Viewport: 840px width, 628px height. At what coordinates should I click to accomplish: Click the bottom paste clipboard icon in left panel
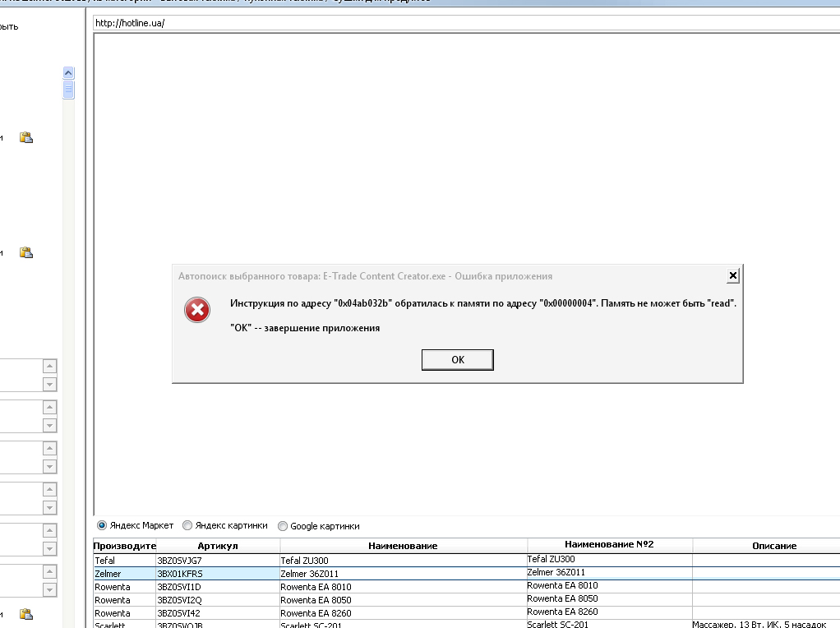click(26, 614)
